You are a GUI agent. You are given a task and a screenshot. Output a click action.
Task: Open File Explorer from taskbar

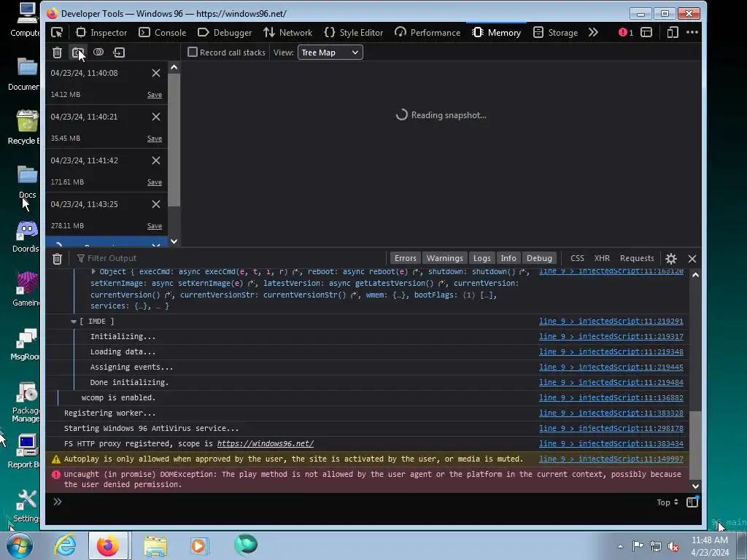tap(155, 545)
